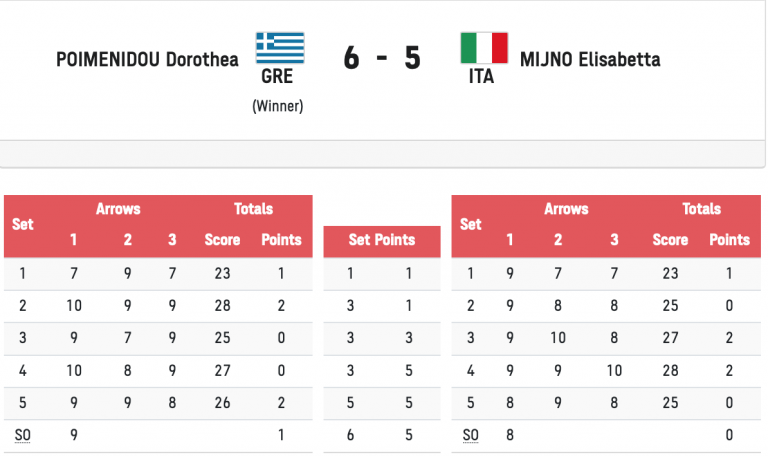The height and width of the screenshot is (457, 768).
Task: Click the (Winner) label under Greece
Action: tap(278, 105)
